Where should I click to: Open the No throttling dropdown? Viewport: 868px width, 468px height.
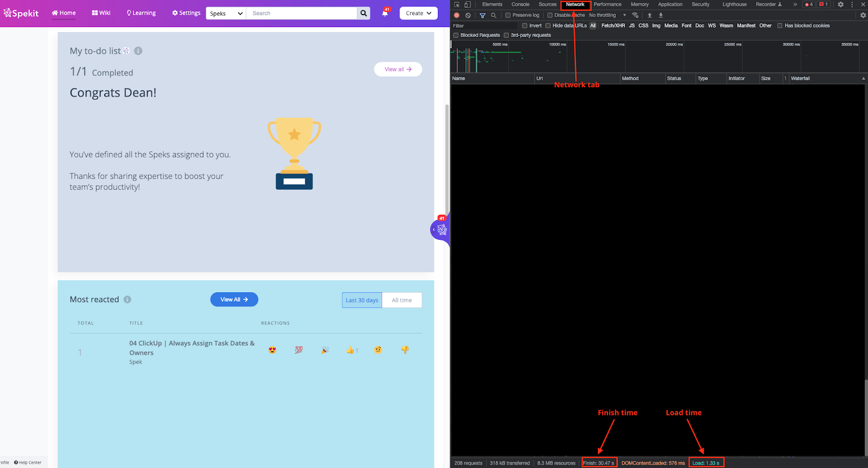pos(607,15)
